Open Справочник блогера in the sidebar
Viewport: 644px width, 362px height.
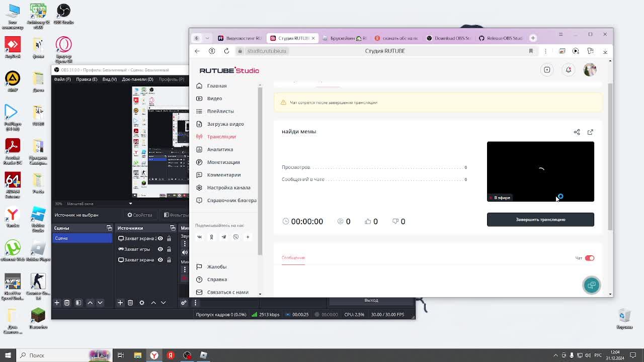(231, 200)
